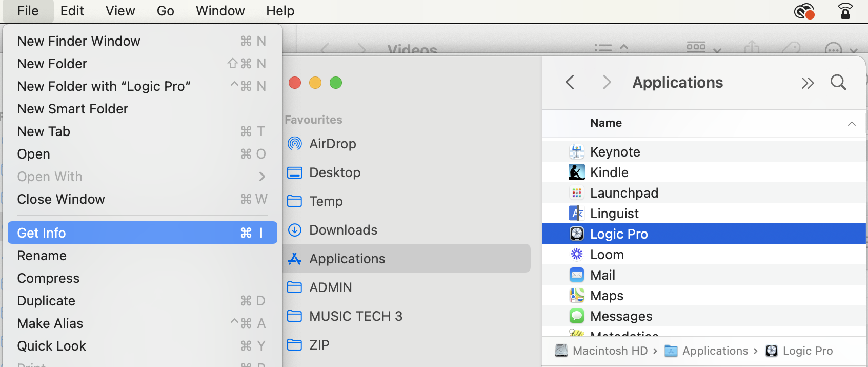Screen dimensions: 868x367
Task: Choose Close Window menu entry
Action: [142, 199]
